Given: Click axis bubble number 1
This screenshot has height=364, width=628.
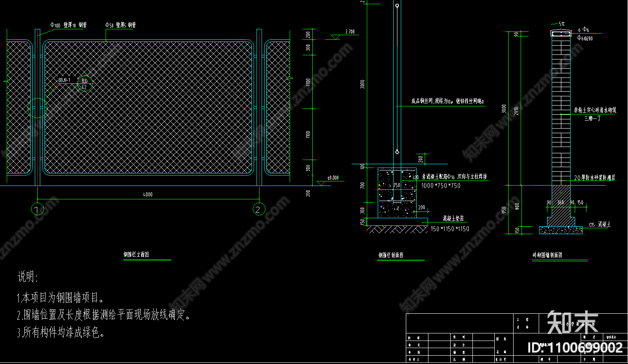Looking at the screenshot, I should [37, 209].
